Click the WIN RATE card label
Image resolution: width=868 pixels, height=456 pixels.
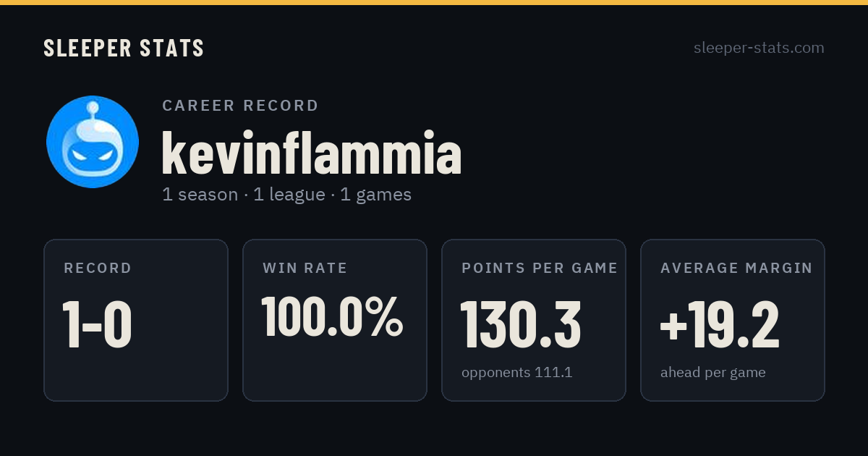coord(305,268)
